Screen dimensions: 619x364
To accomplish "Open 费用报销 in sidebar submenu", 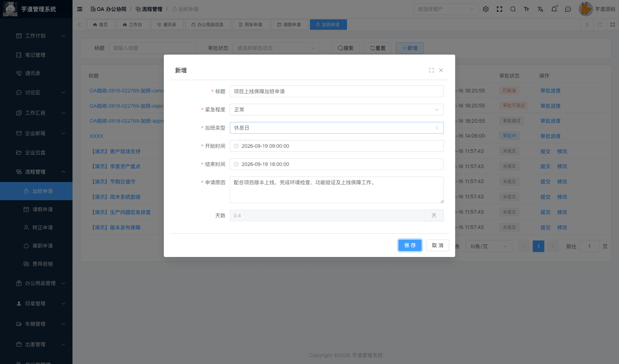I will click(36, 264).
